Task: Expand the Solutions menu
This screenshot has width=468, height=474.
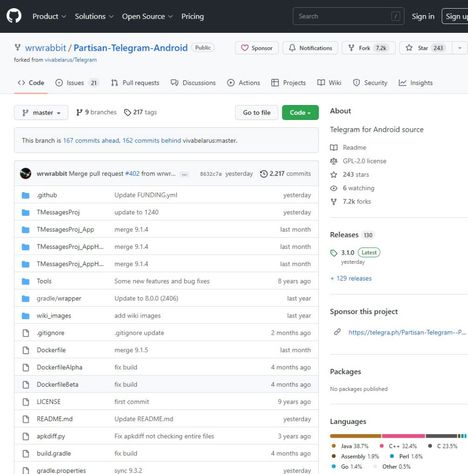Action: [94, 16]
